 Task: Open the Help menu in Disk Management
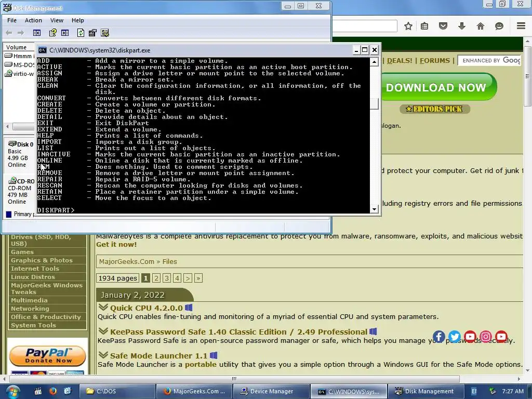[x=78, y=20]
